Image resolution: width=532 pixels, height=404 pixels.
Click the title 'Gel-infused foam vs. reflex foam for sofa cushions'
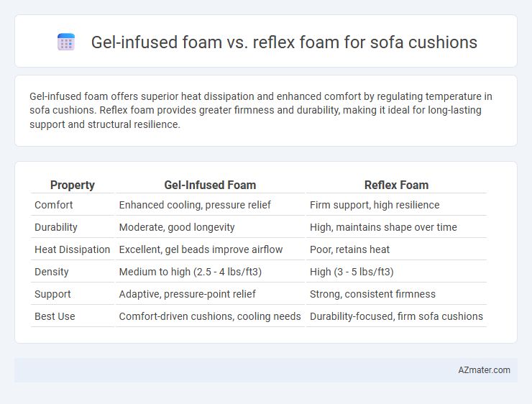[284, 42]
